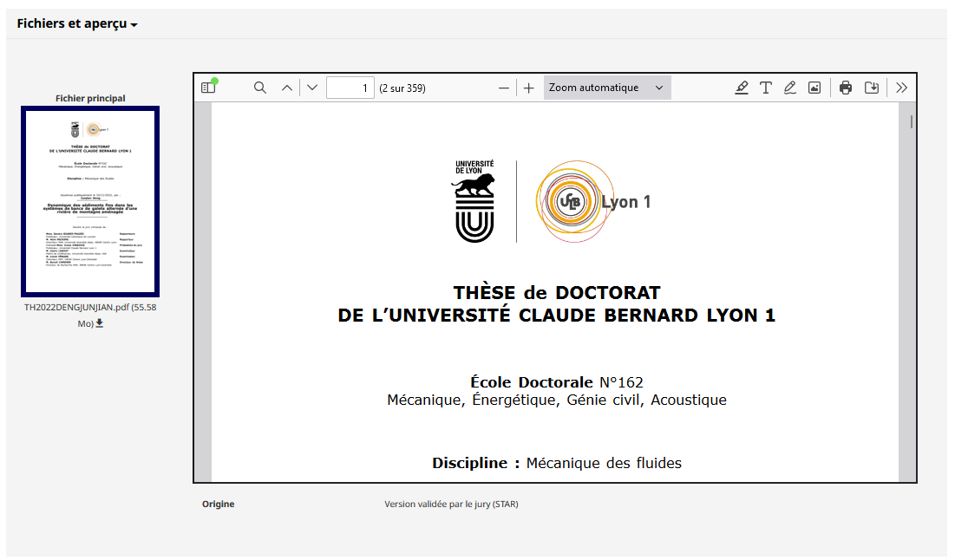Click the "Mécanique, Énergétique, Génie civil, Acoustique" line
955x560 pixels.
point(557,400)
